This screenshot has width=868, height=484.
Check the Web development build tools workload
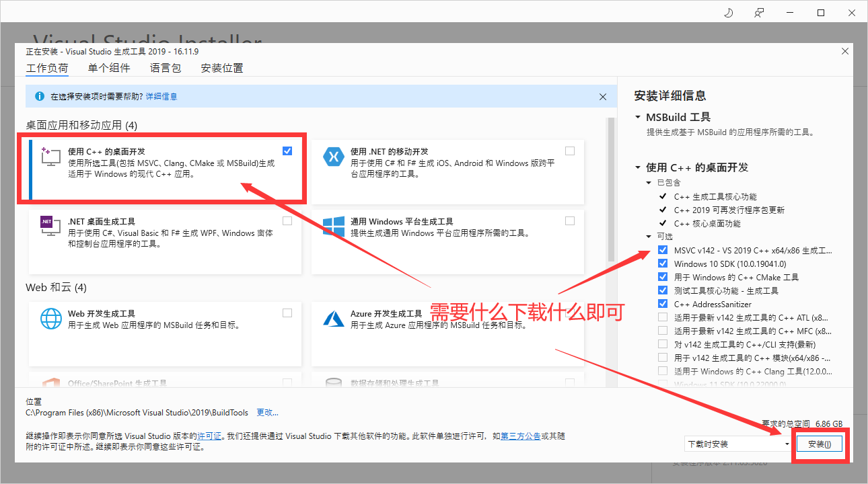[x=287, y=313]
